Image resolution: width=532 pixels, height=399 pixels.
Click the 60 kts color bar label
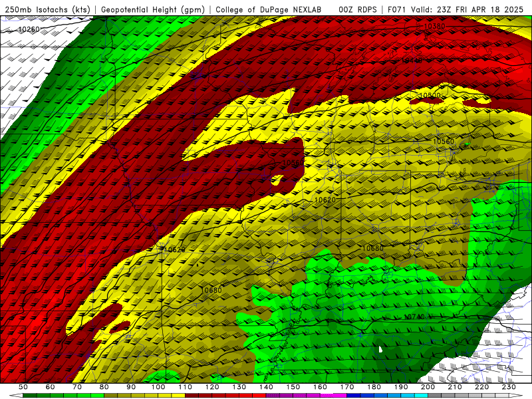tap(51, 387)
